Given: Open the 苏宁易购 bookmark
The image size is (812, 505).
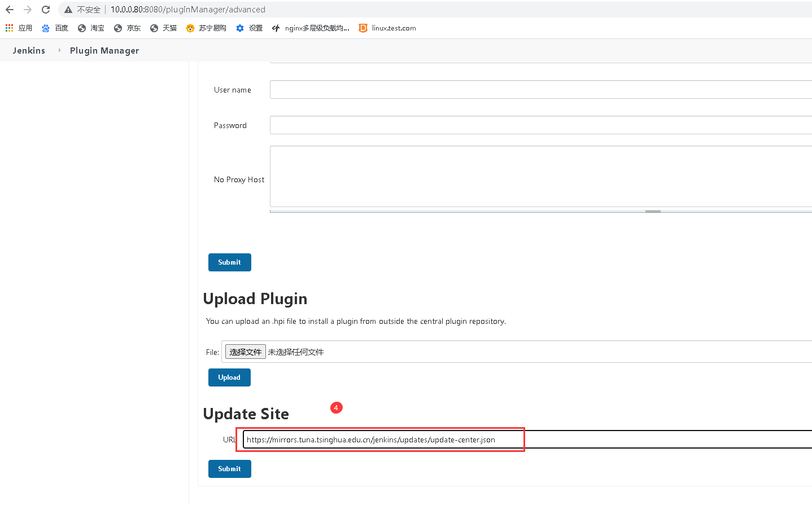Looking at the screenshot, I should tap(206, 28).
